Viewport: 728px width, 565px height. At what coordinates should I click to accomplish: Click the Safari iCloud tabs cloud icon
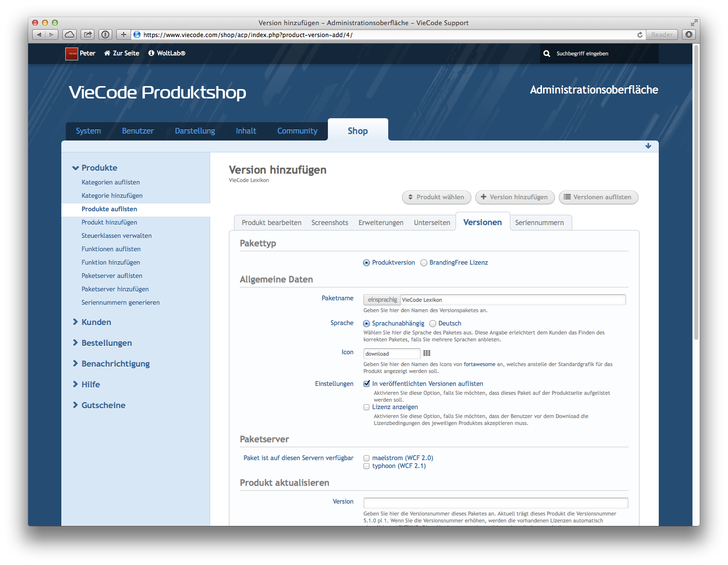[70, 35]
